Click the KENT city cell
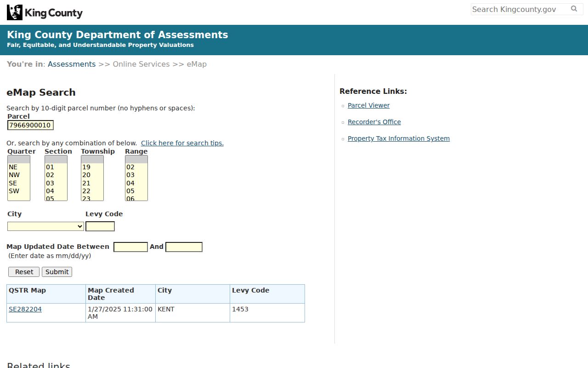The width and height of the screenshot is (588, 368). (x=192, y=313)
